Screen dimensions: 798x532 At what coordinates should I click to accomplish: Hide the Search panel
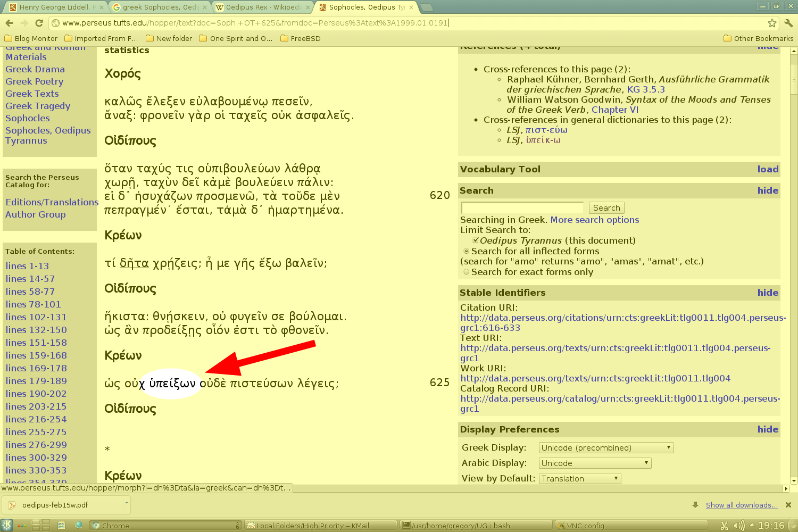768,190
